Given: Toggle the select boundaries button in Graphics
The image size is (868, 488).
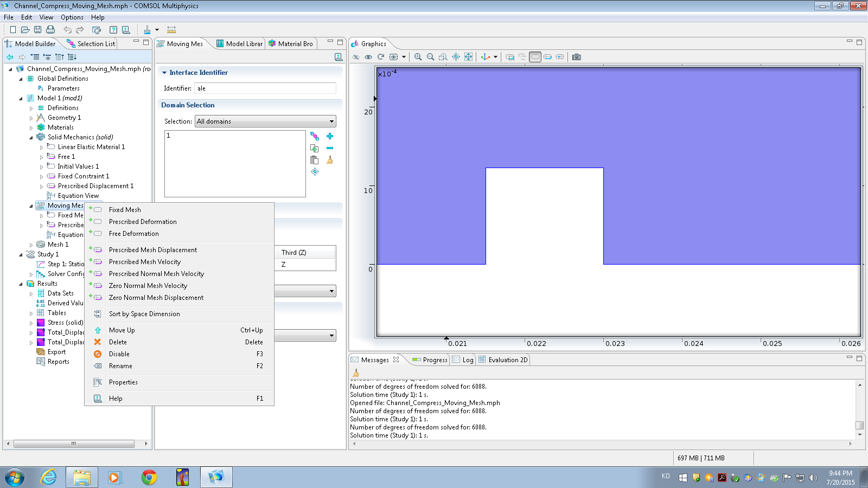Looking at the screenshot, I should [x=547, y=57].
